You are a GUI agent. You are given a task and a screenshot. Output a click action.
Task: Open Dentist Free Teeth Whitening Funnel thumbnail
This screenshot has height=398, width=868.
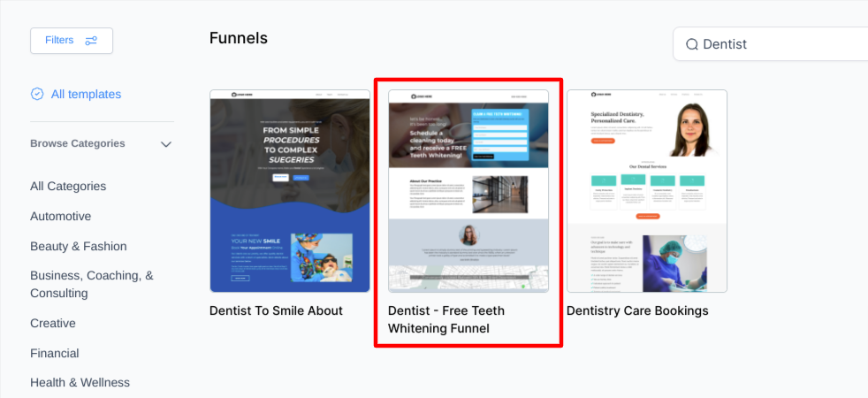point(468,191)
